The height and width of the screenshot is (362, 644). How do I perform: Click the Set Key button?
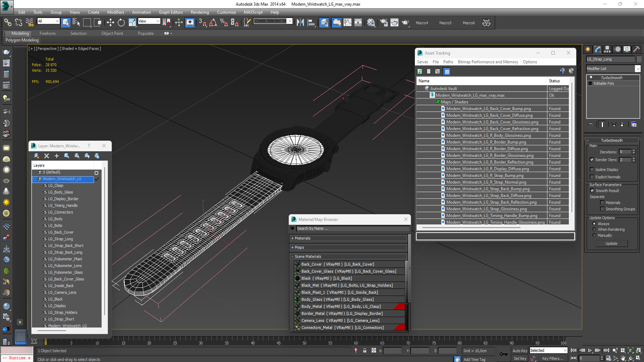coord(520,358)
